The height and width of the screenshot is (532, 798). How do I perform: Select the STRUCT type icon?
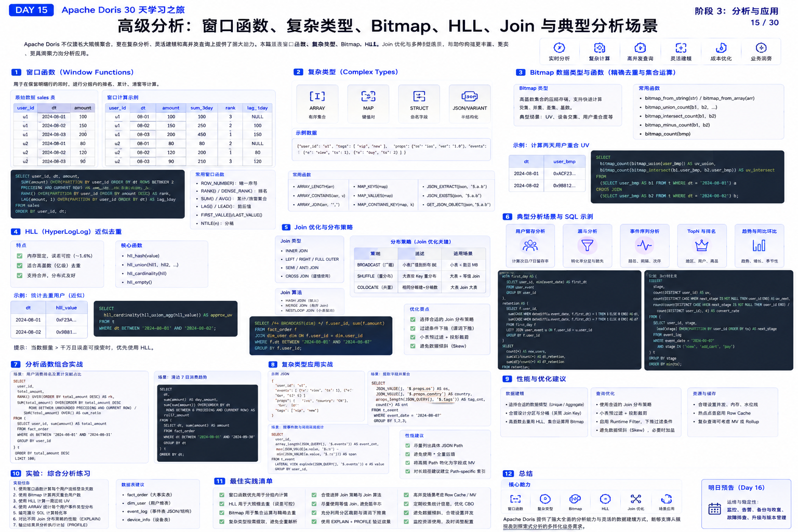pyautogui.click(x=419, y=96)
